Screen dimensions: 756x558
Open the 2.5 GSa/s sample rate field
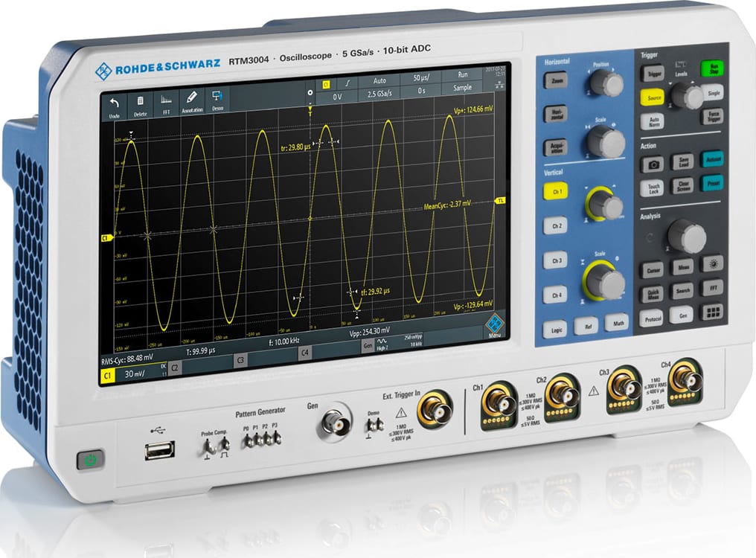(x=379, y=93)
